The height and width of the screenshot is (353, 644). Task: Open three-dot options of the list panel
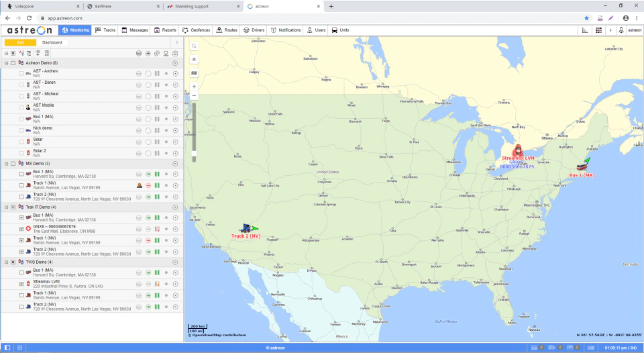[x=177, y=43]
